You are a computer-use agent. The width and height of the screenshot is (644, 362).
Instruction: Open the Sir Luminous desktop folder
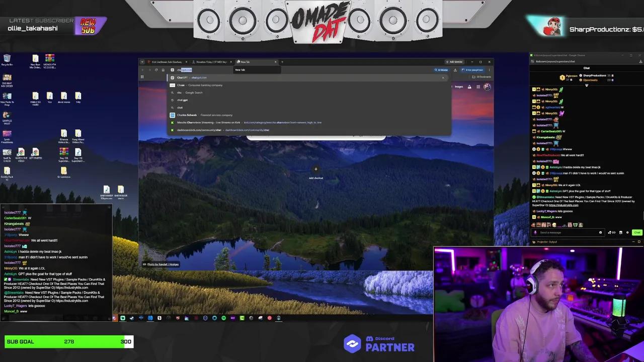(64, 173)
